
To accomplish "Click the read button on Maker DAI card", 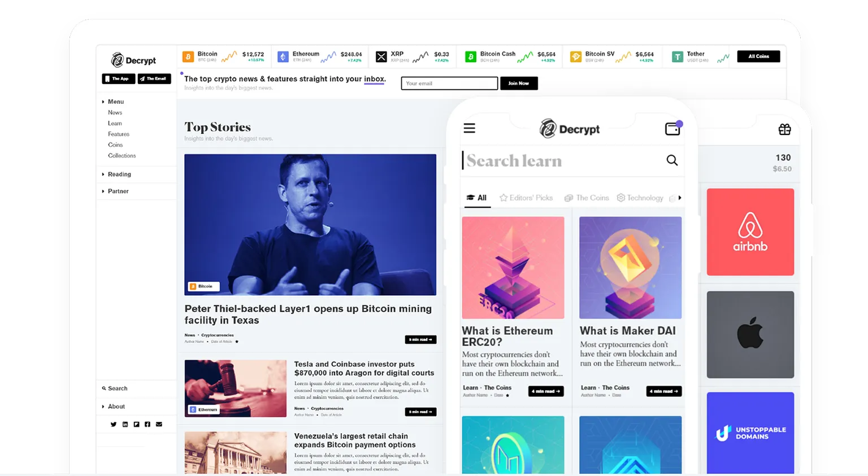I will point(664,391).
